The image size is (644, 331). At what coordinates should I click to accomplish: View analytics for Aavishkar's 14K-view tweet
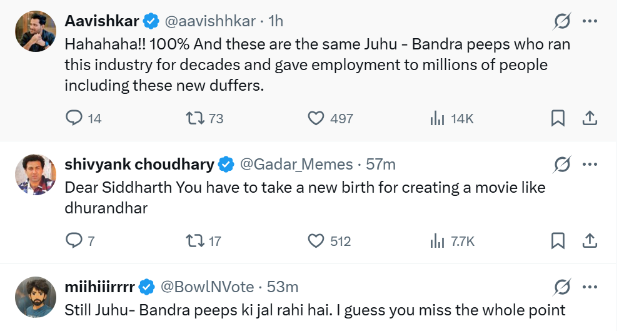(x=437, y=118)
